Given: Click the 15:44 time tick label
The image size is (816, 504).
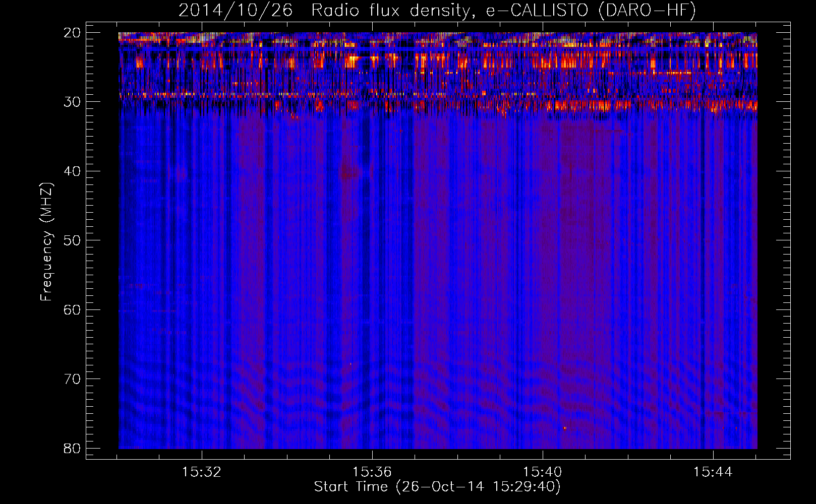Looking at the screenshot, I should (713, 472).
